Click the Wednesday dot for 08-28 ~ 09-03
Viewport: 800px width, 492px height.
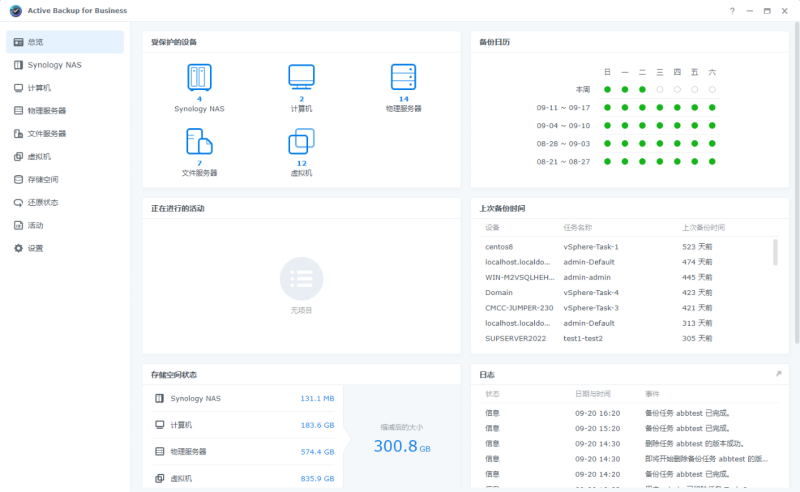[x=660, y=143]
